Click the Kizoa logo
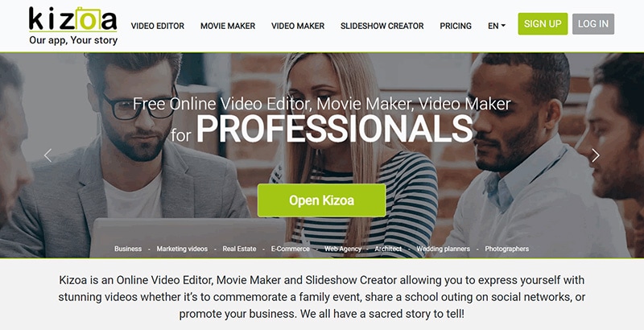The image size is (644, 330). pos(73,25)
